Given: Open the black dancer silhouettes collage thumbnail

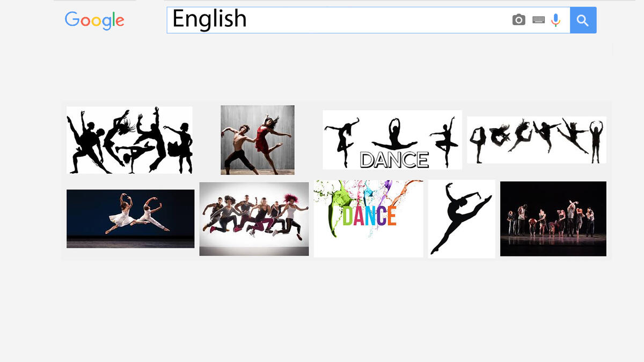Looking at the screenshot, I should coord(129,139).
